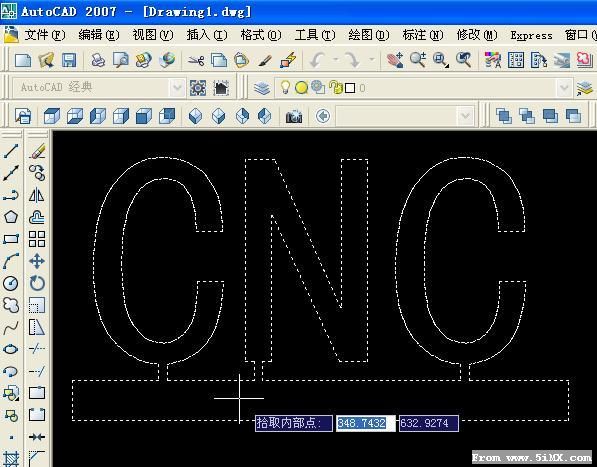The height and width of the screenshot is (467, 597).
Task: Click the Layer Properties Manager button
Action: pyautogui.click(x=262, y=88)
